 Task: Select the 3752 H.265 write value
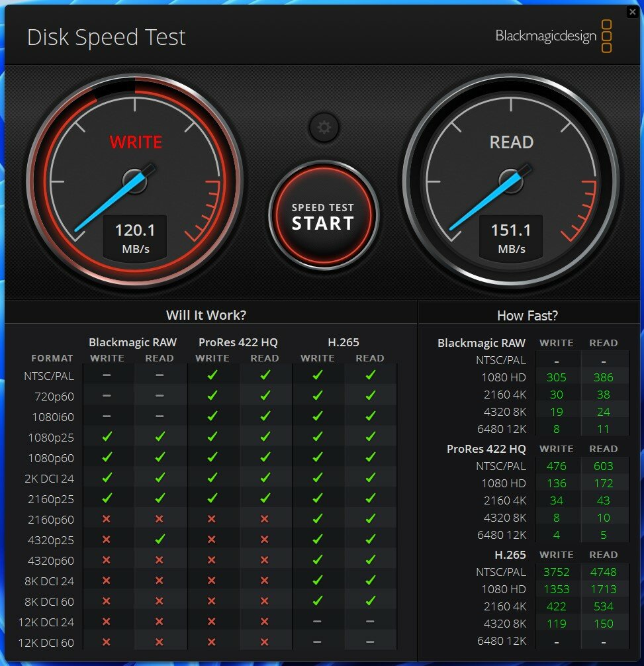[x=557, y=572]
